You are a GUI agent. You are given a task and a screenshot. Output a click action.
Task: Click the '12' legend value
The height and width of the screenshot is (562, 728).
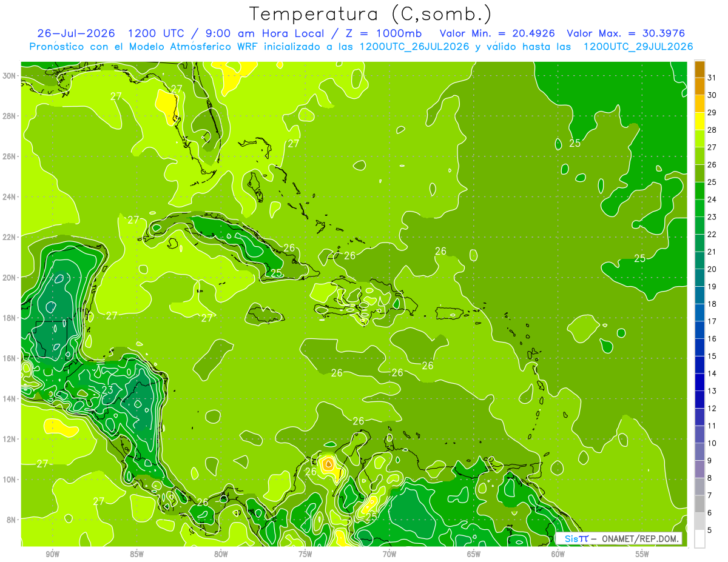pyautogui.click(x=712, y=408)
